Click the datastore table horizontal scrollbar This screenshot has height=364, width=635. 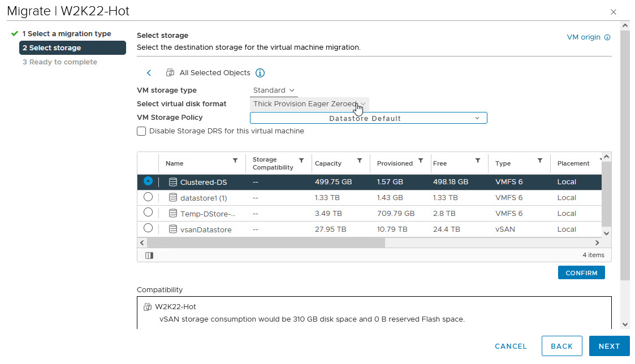coord(266,242)
